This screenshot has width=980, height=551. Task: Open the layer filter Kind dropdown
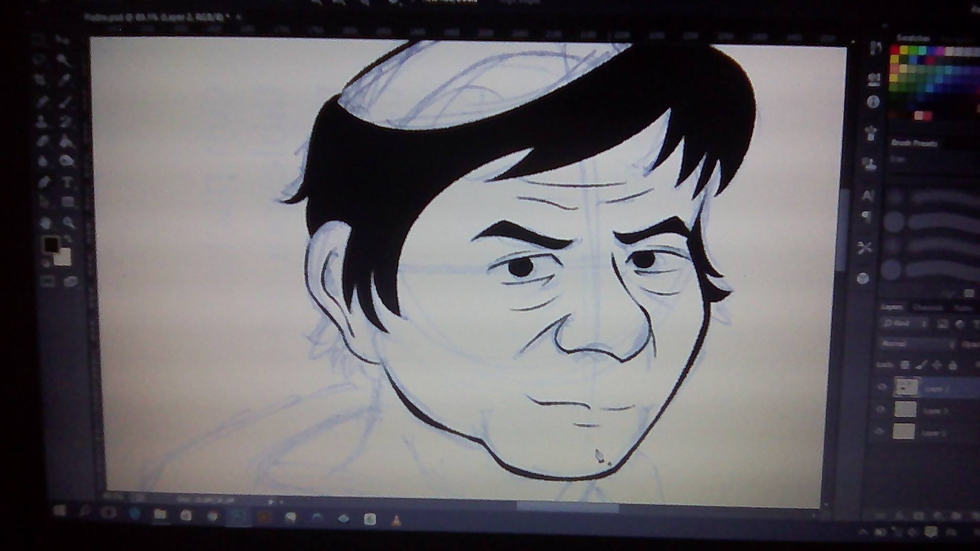(904, 324)
